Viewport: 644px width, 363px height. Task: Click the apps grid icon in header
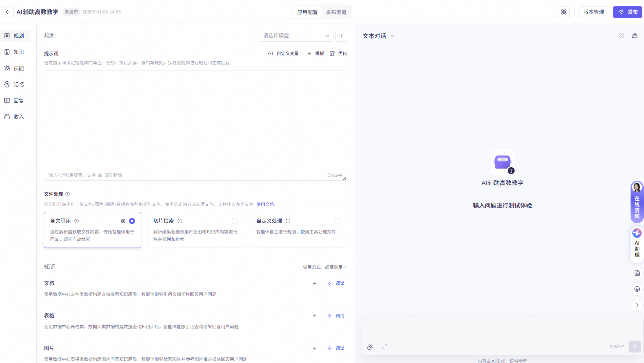[x=564, y=12]
